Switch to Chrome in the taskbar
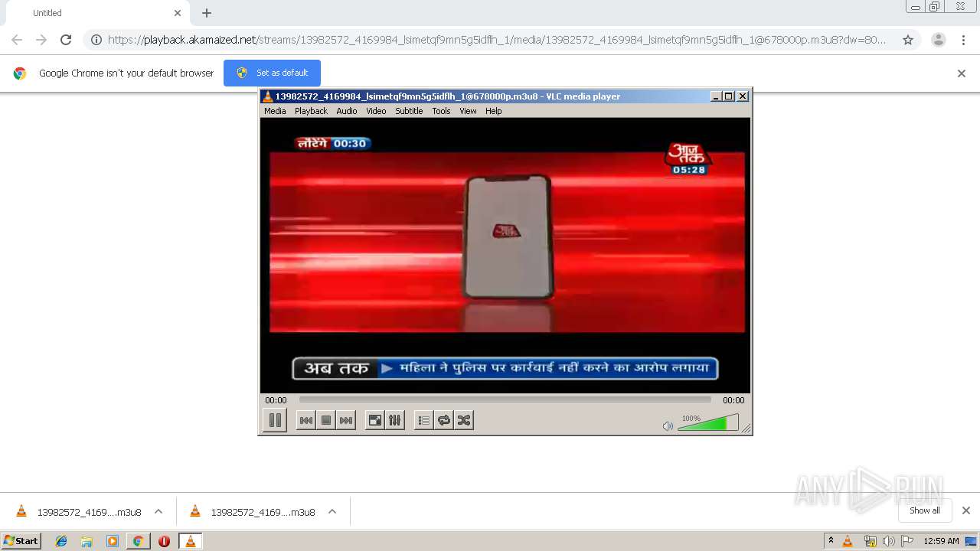The image size is (980, 551). click(138, 541)
